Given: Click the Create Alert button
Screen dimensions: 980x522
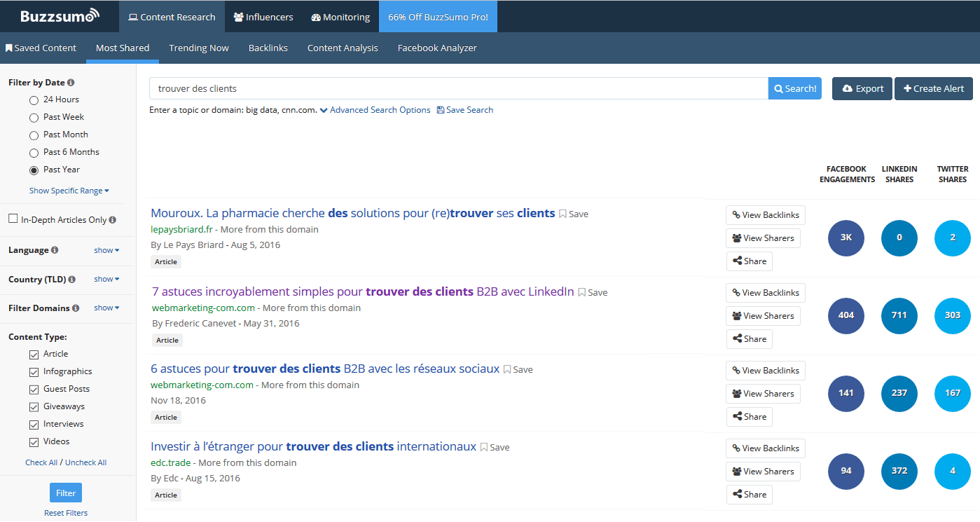Looking at the screenshot, I should [x=934, y=88].
